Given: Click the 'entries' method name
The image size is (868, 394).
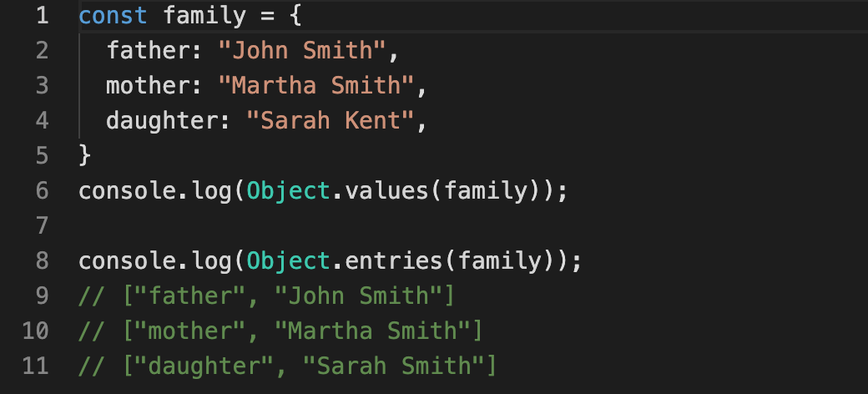Looking at the screenshot, I should (394, 260).
